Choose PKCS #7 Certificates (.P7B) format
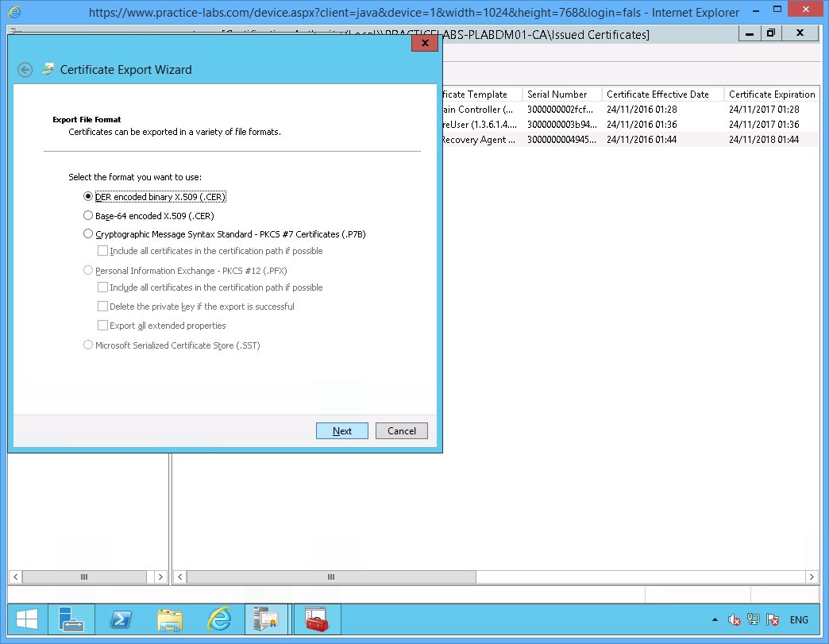Viewport: 829px width, 644px height. coord(88,234)
